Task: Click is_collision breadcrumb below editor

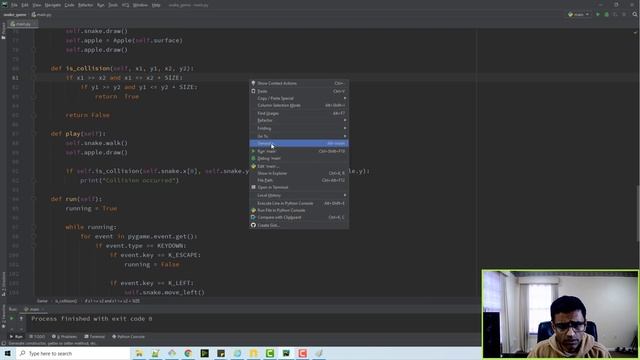Action: point(66,301)
